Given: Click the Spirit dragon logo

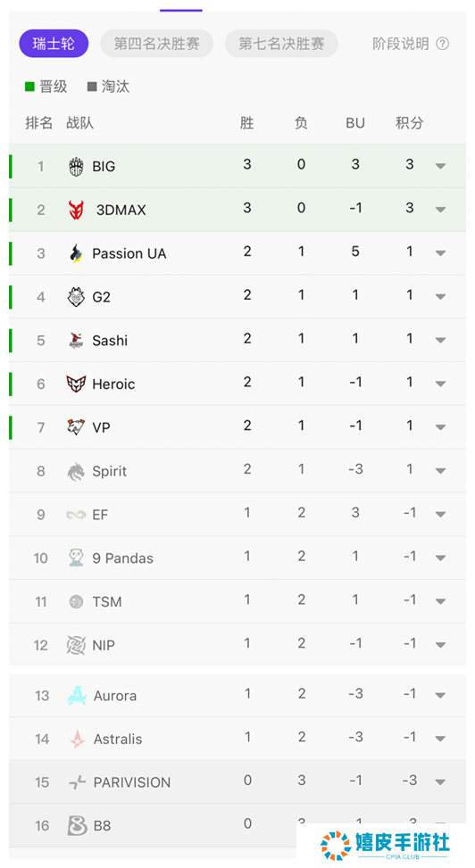Looking at the screenshot, I should pyautogui.click(x=76, y=471).
